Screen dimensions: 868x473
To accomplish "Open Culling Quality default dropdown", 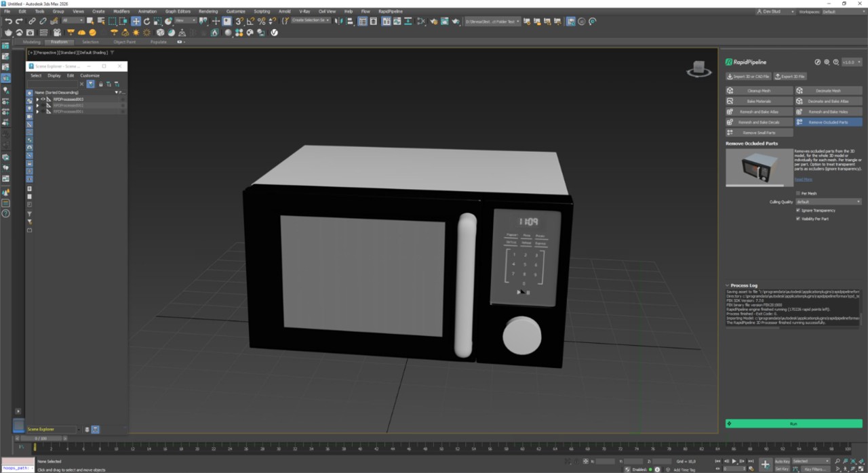I will point(828,202).
